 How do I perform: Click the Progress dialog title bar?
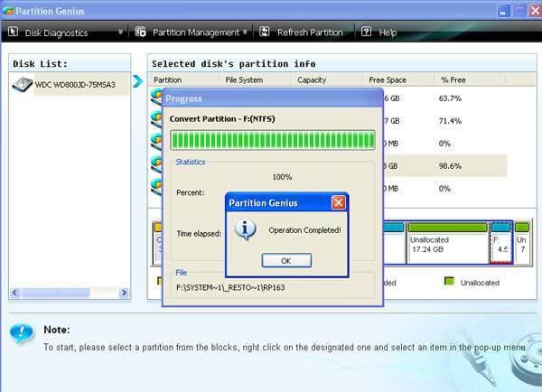point(273,98)
